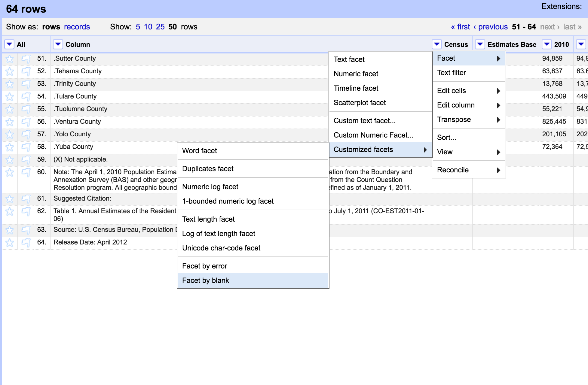The width and height of the screenshot is (588, 385).
Task: Open the Estimates Base column dropdown
Action: 480,44
